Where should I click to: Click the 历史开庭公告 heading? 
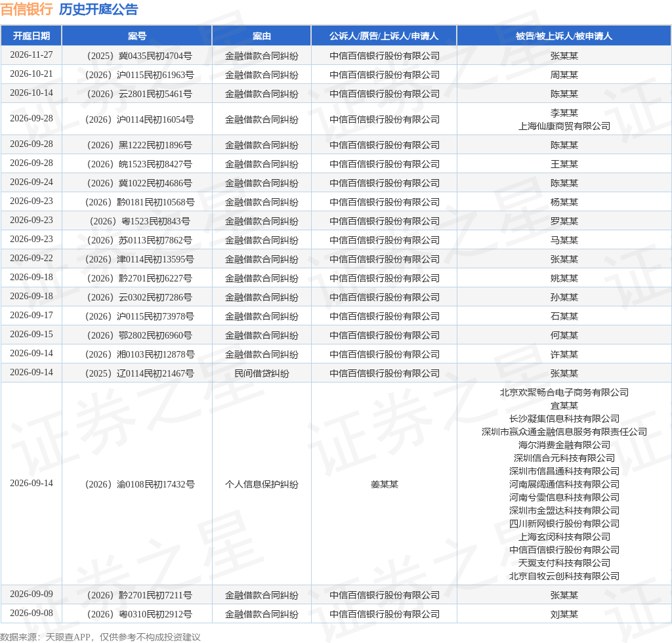coord(98,9)
